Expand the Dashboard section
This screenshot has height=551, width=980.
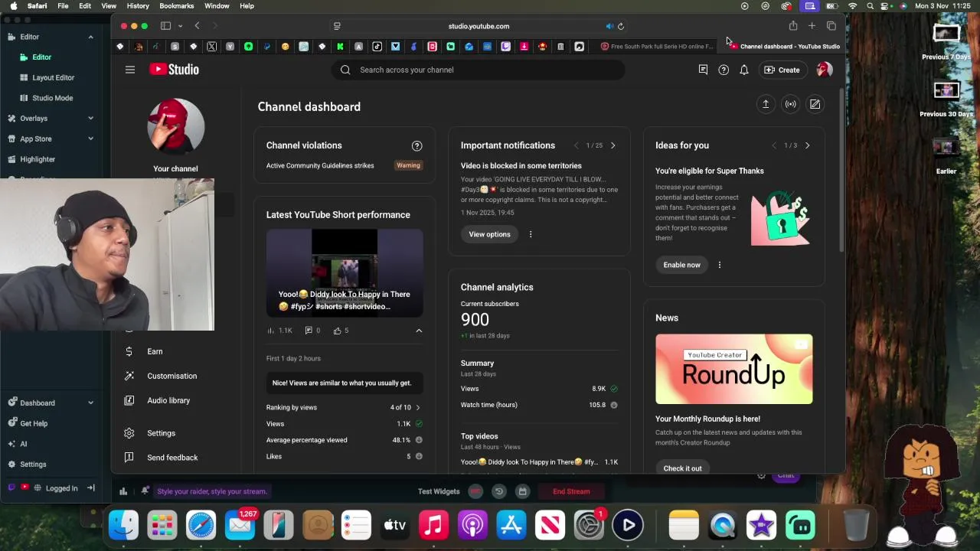point(90,403)
